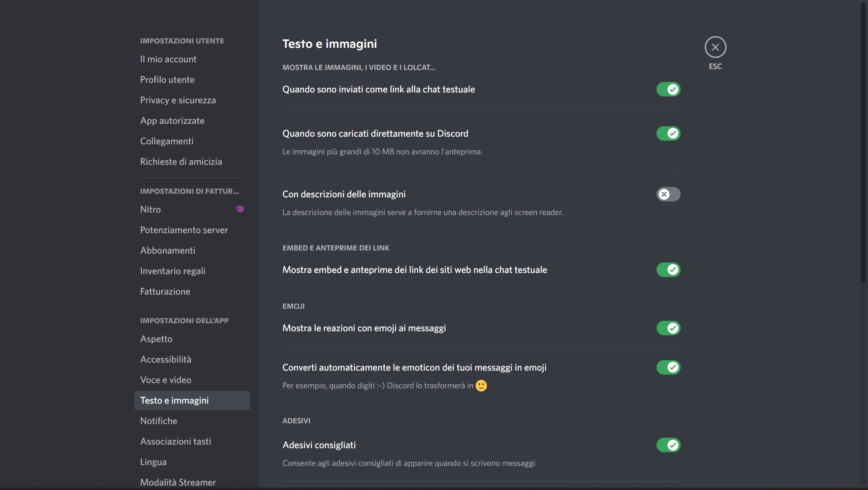The width and height of the screenshot is (868, 490).
Task: Open Il mio account settings
Action: click(x=168, y=59)
